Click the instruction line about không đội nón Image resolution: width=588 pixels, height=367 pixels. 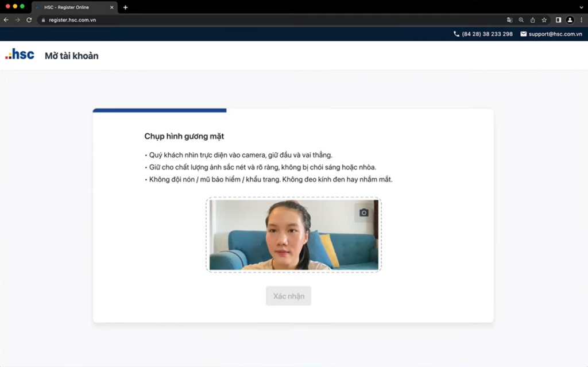(x=269, y=179)
